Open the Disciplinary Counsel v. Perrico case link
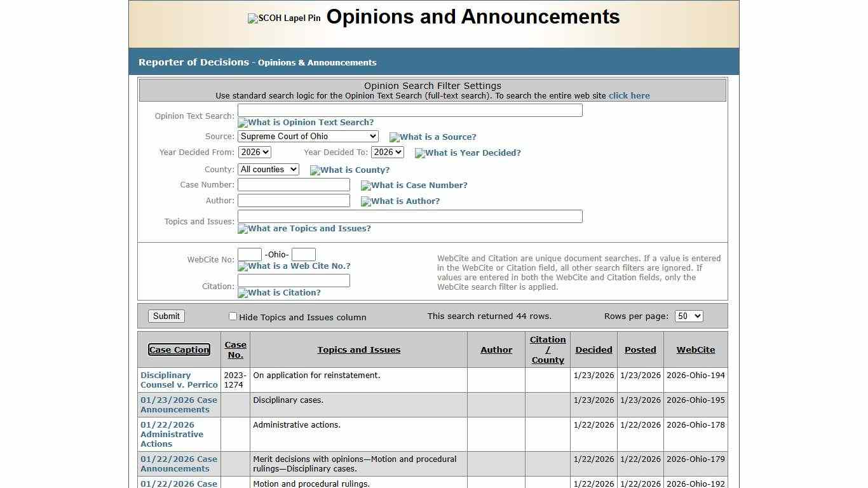 pos(179,380)
